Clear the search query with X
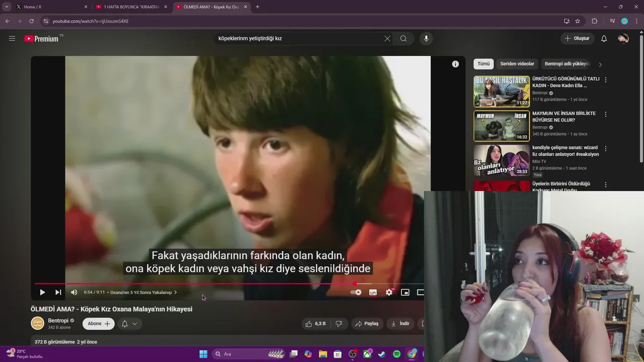Image resolution: width=644 pixels, height=362 pixels. pyautogui.click(x=387, y=38)
